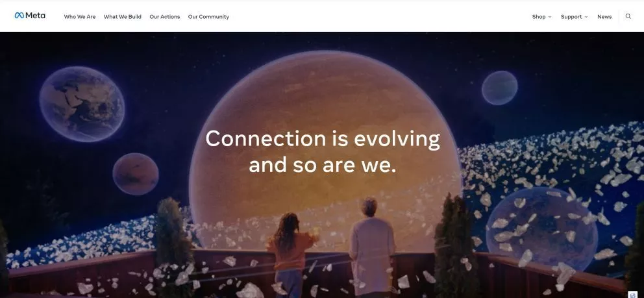Click the "Connection is evolving" headline
Screen dimensions: 644x298
[323, 138]
